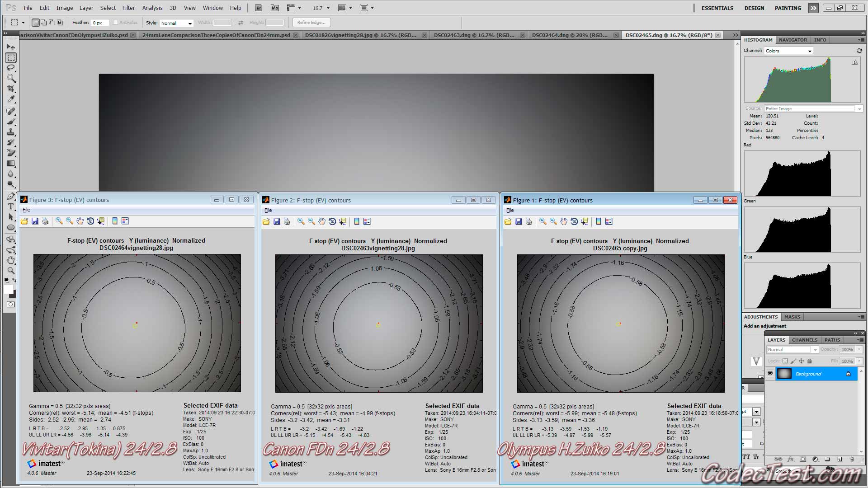This screenshot has width=868, height=488.
Task: Click insert legend icon in Figure 1 toolbar
Action: click(x=609, y=221)
